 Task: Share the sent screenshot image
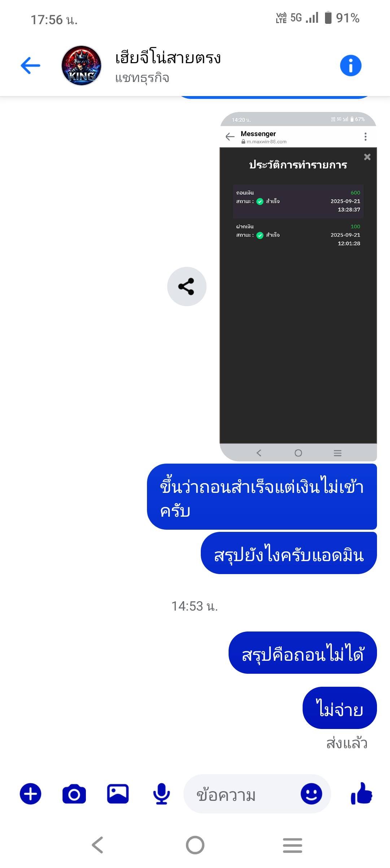(187, 286)
